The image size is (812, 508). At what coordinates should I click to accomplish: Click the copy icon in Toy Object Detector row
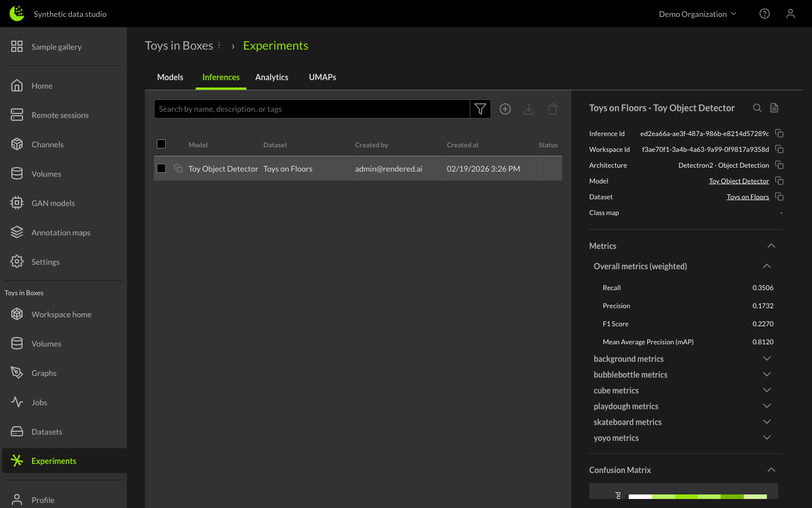pyautogui.click(x=178, y=168)
